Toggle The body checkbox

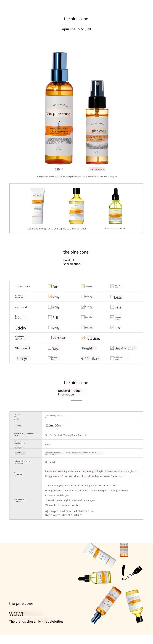83,286
